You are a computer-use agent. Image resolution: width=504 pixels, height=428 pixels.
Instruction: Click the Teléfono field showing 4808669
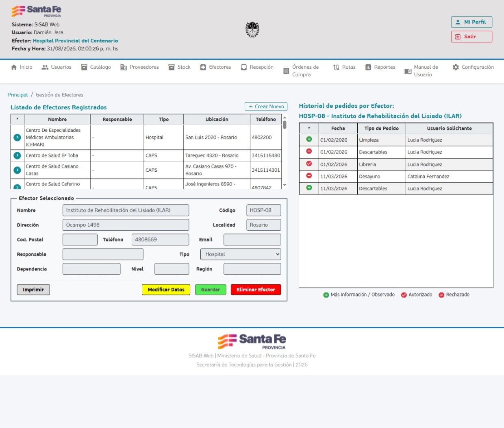[x=160, y=240]
